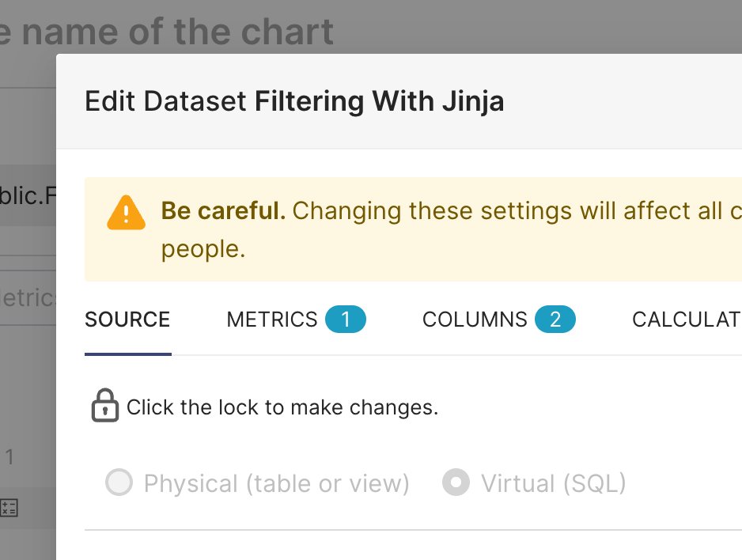Screen dimensions: 742x560
Task: Click the calculator icon behind the dialog
Action: click(x=9, y=508)
